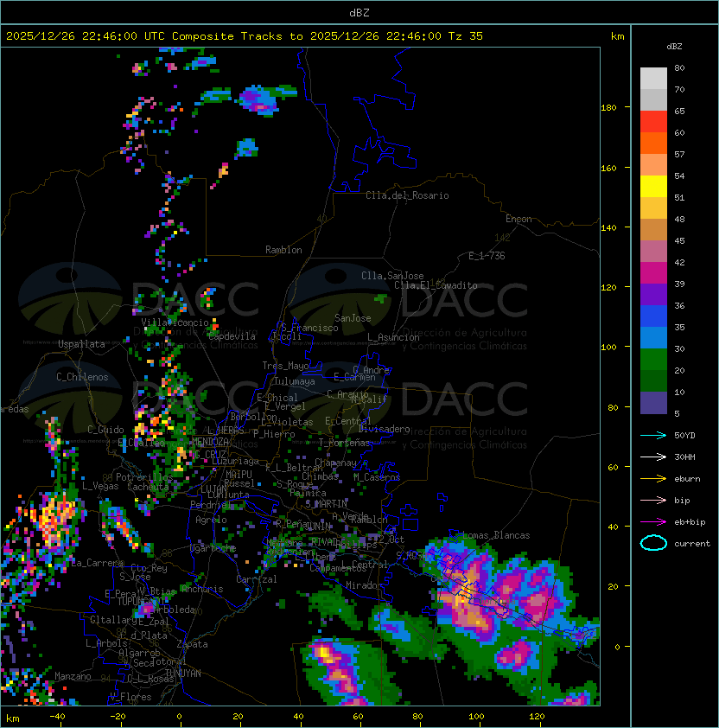The width and height of the screenshot is (719, 728).
Task: Click the '30HM' legend label
Action: tap(684, 457)
